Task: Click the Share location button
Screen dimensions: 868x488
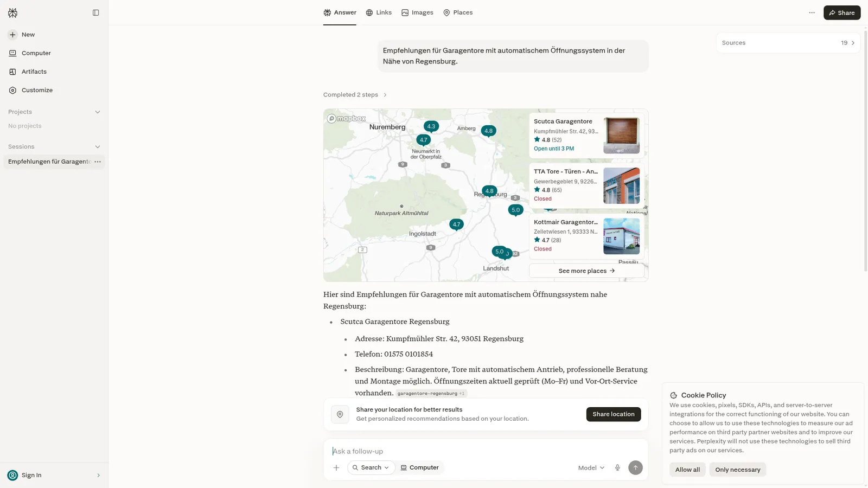Action: [613, 414]
